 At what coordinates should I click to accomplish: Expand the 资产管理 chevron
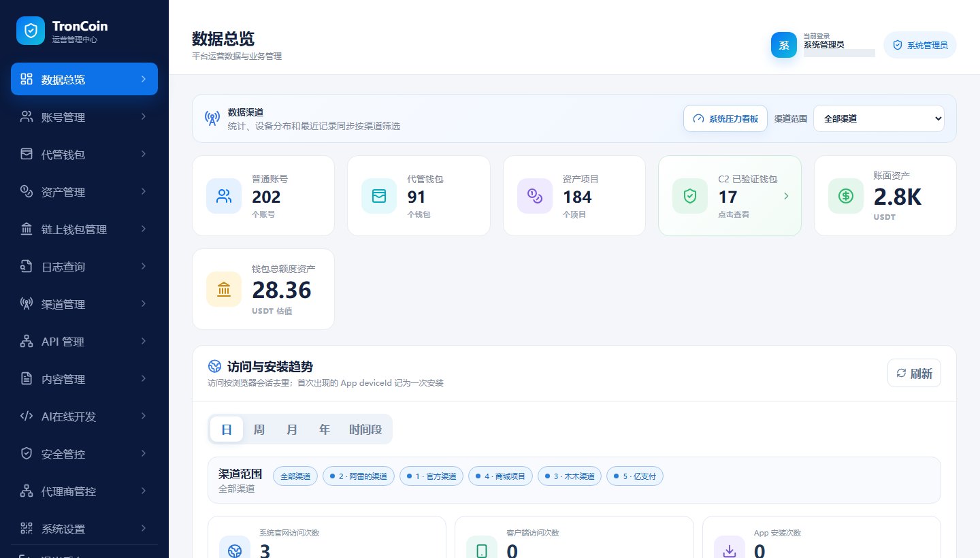pos(144,191)
